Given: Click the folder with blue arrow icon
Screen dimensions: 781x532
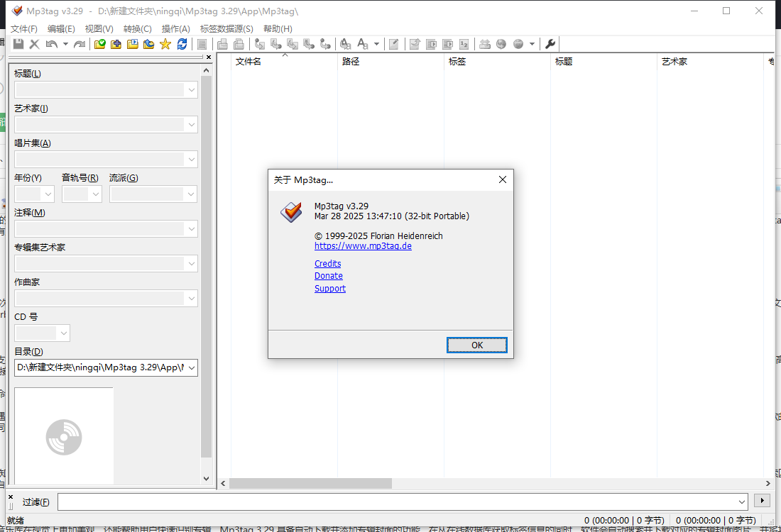Looking at the screenshot, I should tap(149, 44).
